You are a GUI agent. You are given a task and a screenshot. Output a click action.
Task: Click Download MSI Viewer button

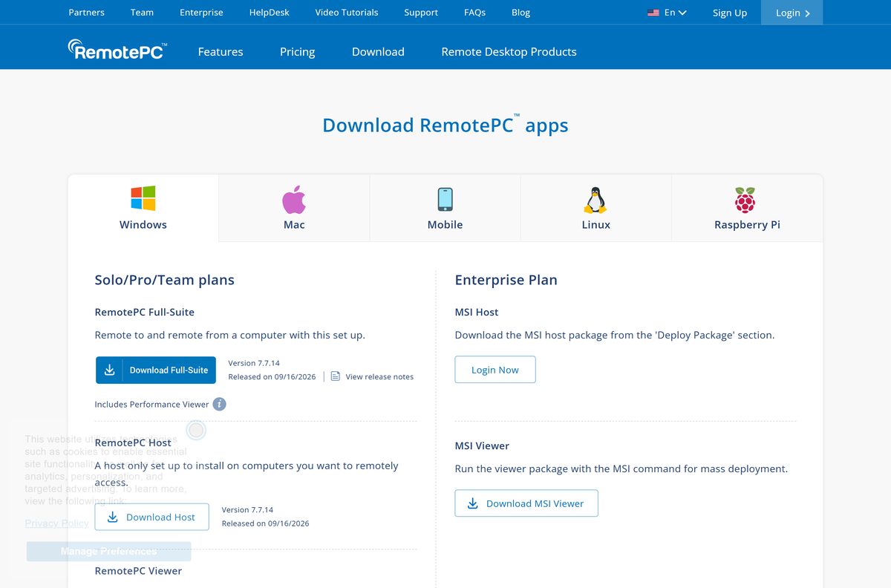526,503
